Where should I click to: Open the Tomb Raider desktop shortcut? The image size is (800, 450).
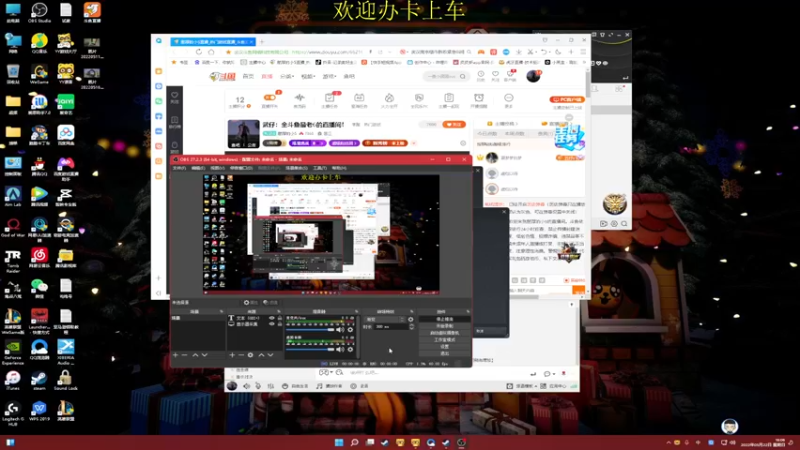(x=13, y=260)
